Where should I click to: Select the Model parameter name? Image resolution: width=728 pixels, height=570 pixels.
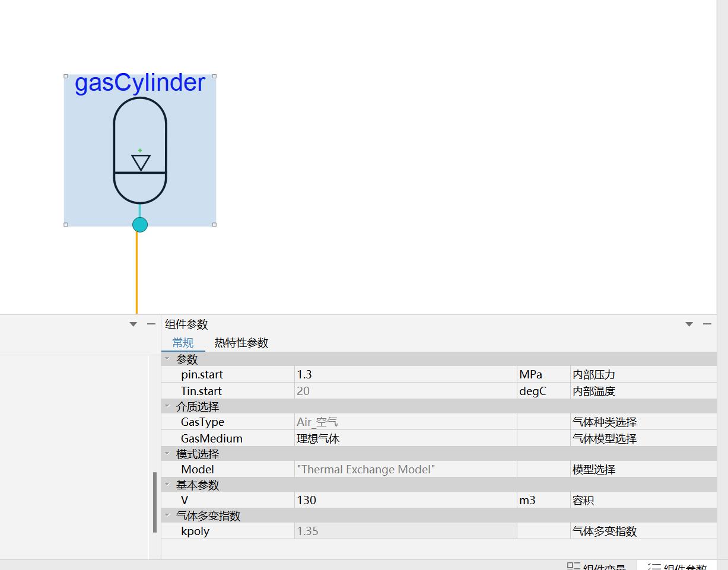click(198, 469)
